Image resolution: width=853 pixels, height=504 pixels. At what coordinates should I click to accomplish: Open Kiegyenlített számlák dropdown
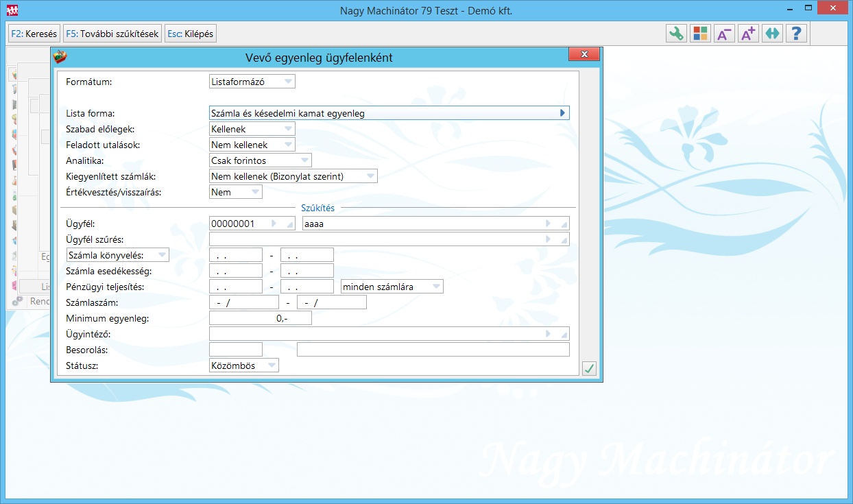point(293,176)
